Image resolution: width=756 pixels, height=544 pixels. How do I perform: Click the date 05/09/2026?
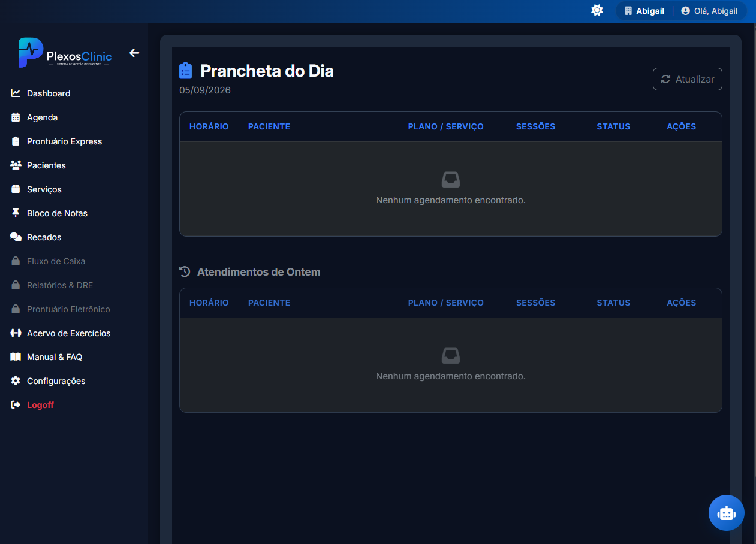click(x=205, y=90)
